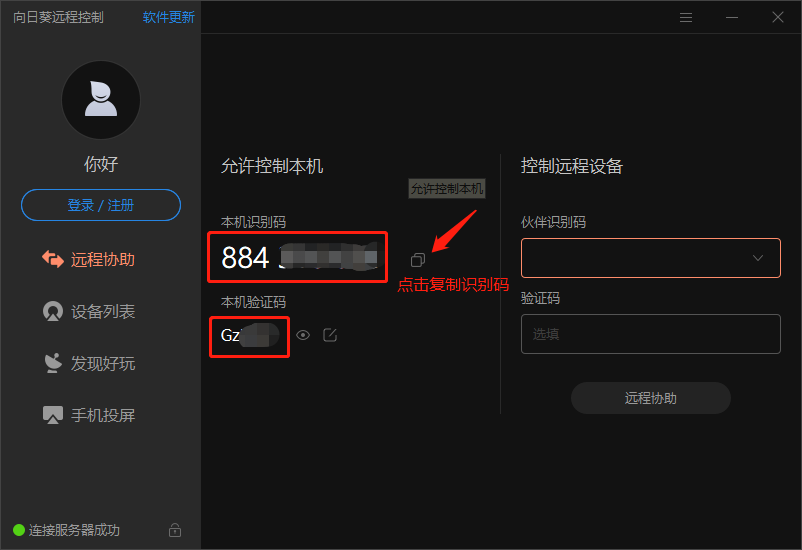Click the local ID code 884 box
The image size is (802, 550).
298,257
